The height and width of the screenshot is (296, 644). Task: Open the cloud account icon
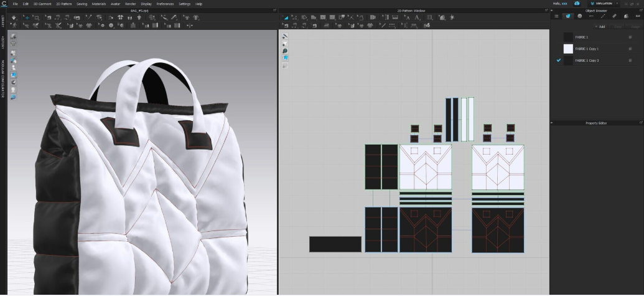[x=577, y=4]
